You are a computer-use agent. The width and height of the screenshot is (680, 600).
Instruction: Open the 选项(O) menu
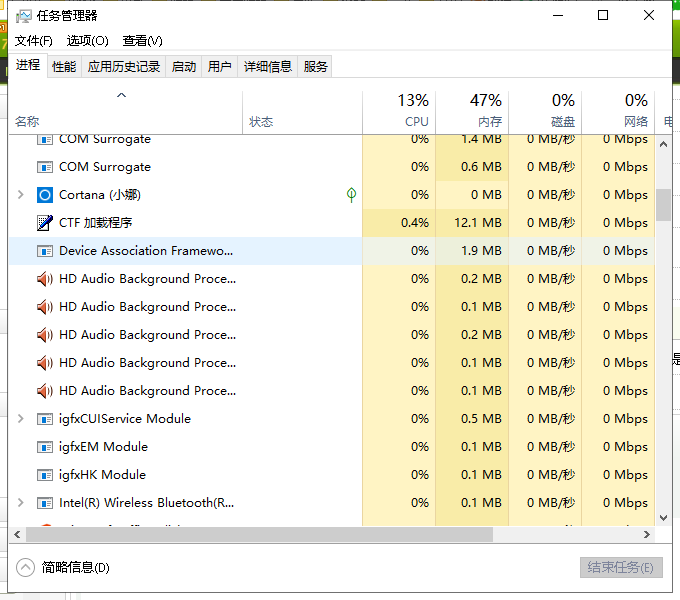tap(88, 41)
